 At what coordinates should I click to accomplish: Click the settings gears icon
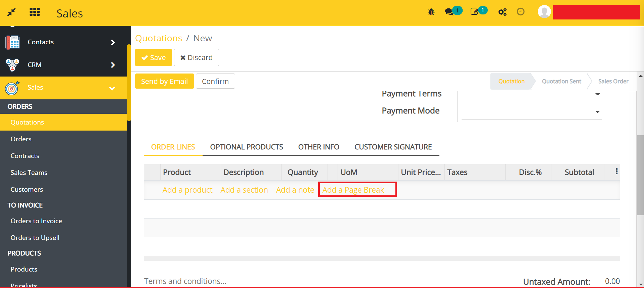pyautogui.click(x=502, y=12)
